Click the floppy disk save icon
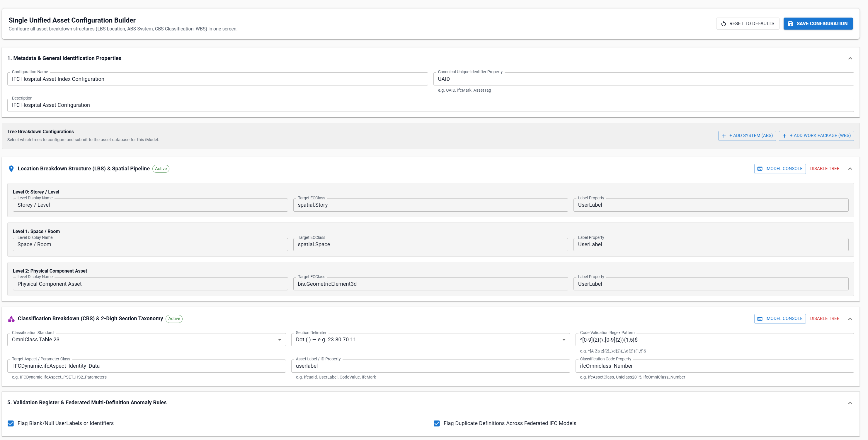This screenshot has height=440, width=868. 791,23
